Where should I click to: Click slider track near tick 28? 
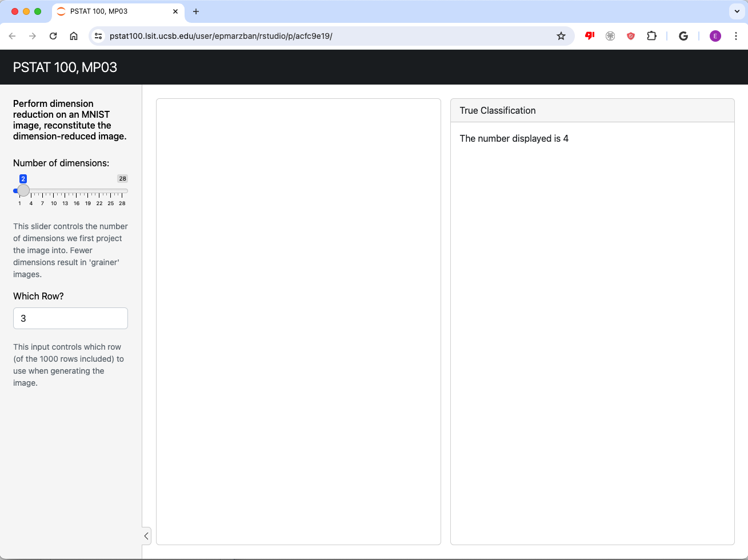(x=122, y=191)
